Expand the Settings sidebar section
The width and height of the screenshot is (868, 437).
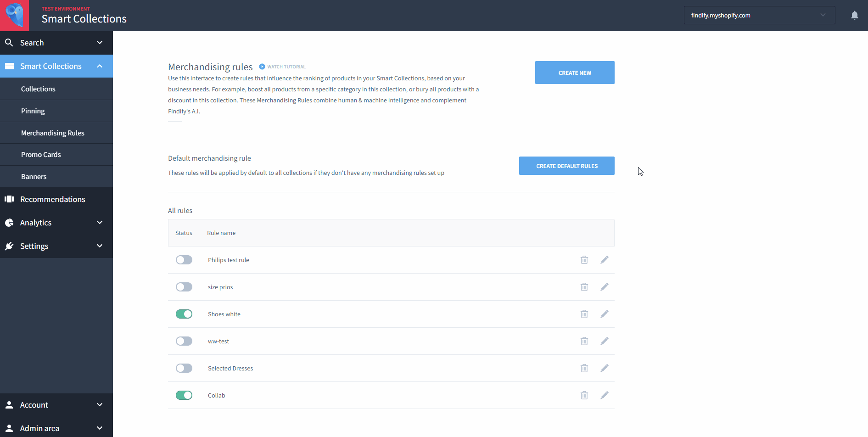pyautogui.click(x=56, y=246)
